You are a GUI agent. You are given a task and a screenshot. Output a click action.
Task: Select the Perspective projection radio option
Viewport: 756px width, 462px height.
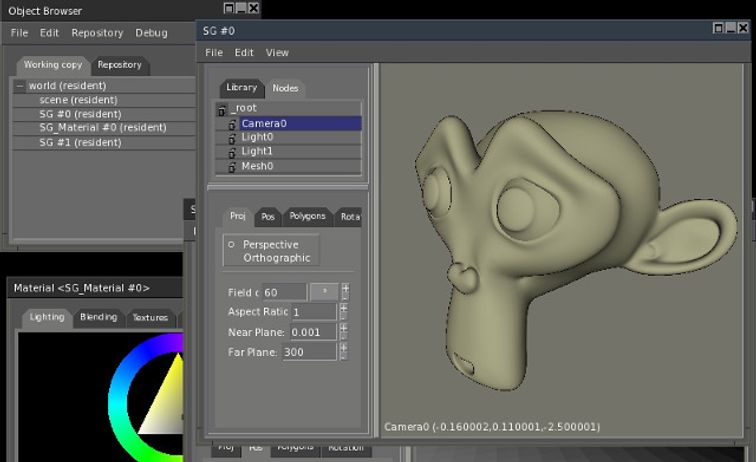(231, 244)
